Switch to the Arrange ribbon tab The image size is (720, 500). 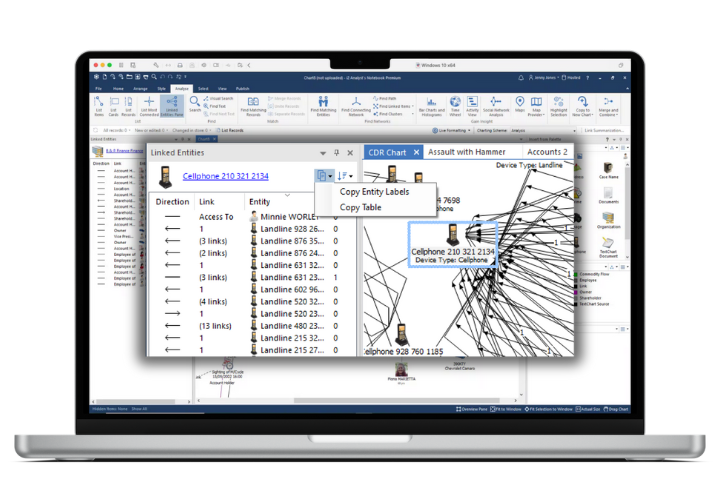pos(140,89)
